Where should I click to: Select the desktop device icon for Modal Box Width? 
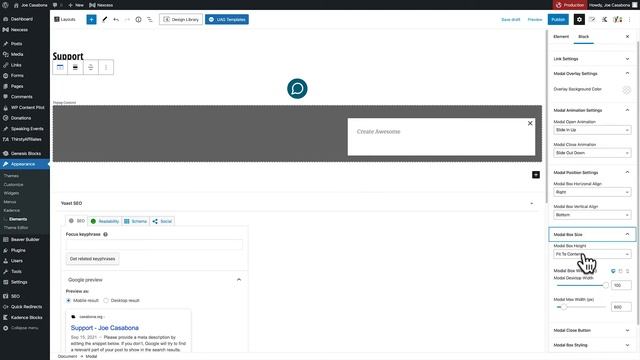[613, 271]
